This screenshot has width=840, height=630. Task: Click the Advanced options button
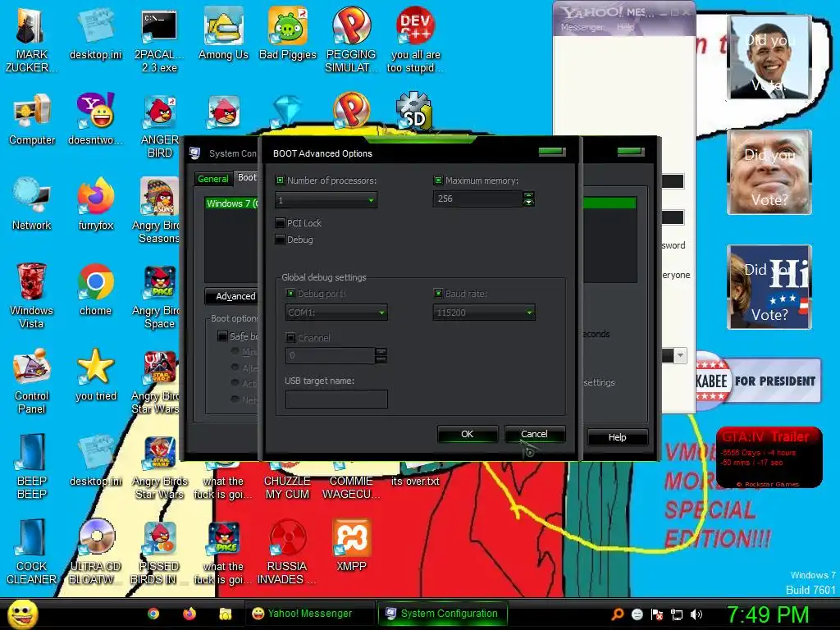click(x=231, y=296)
